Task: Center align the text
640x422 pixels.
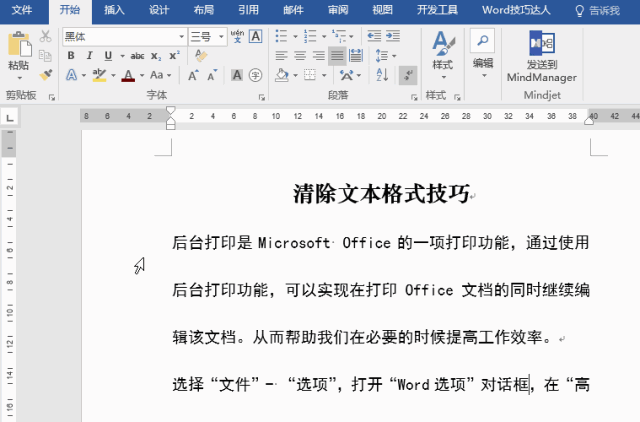Action: 300,56
